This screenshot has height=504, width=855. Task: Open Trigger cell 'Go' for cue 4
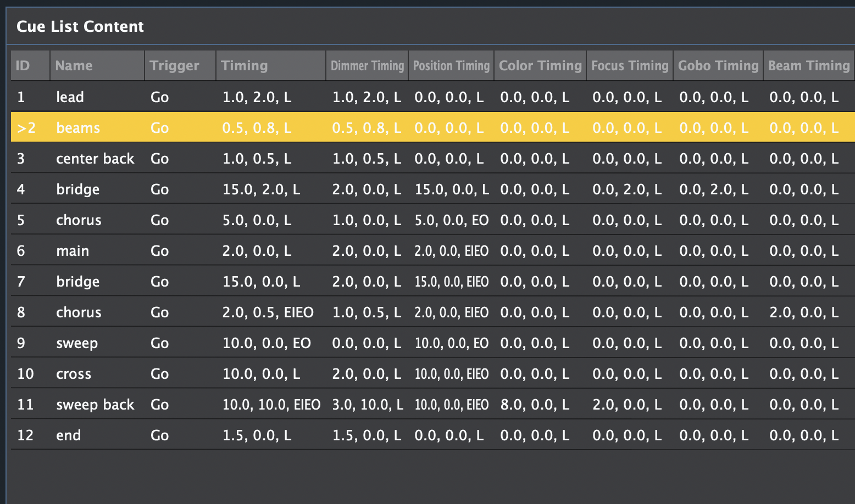[x=160, y=189]
